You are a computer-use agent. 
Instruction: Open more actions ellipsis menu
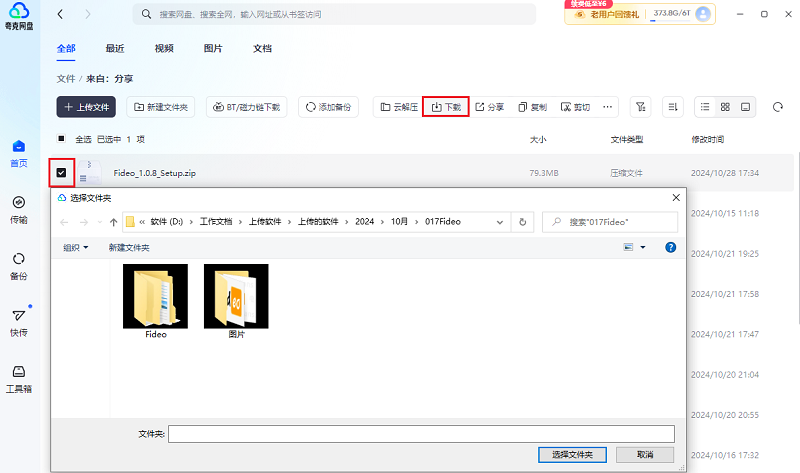607,107
